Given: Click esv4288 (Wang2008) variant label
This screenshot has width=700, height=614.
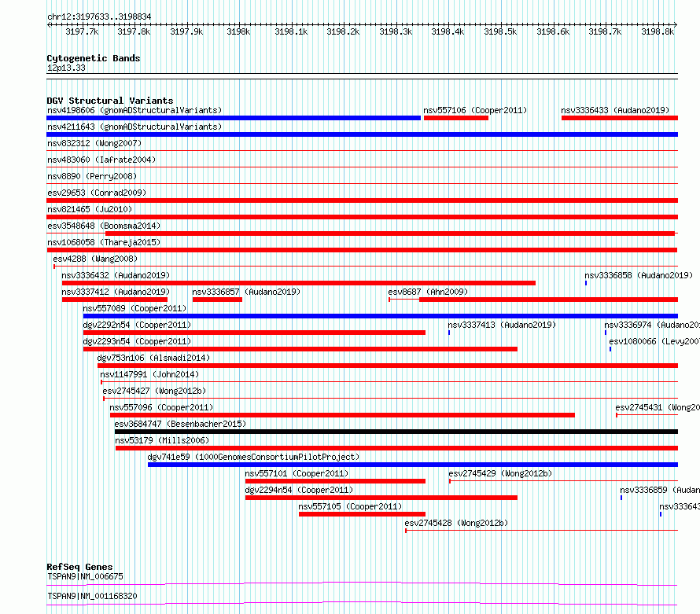Looking at the screenshot, I should (x=95, y=259).
